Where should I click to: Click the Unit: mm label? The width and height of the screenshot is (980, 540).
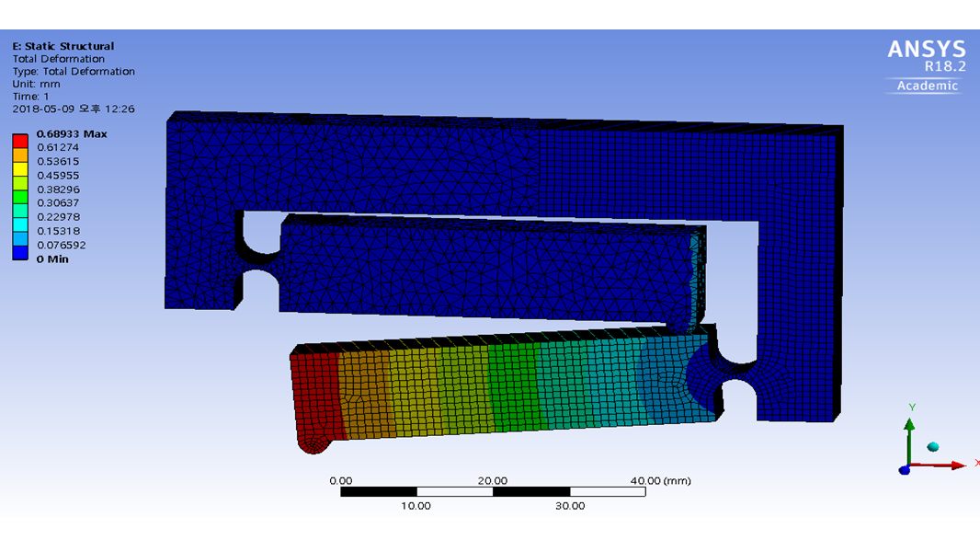pos(37,84)
